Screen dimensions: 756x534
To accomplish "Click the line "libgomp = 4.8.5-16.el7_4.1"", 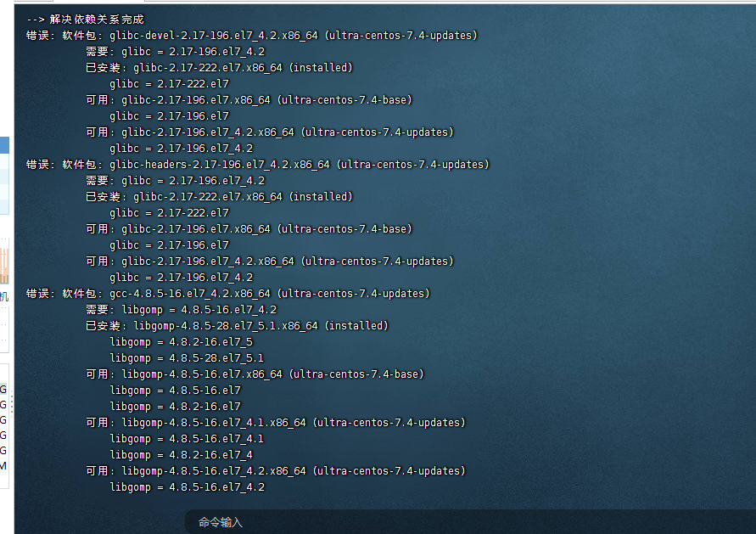I will click(x=187, y=438).
